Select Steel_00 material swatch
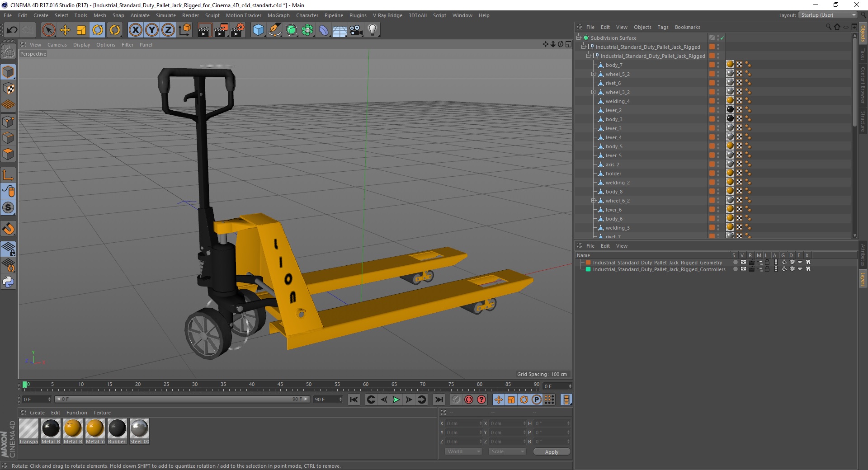This screenshot has height=470, width=868. pos(139,431)
